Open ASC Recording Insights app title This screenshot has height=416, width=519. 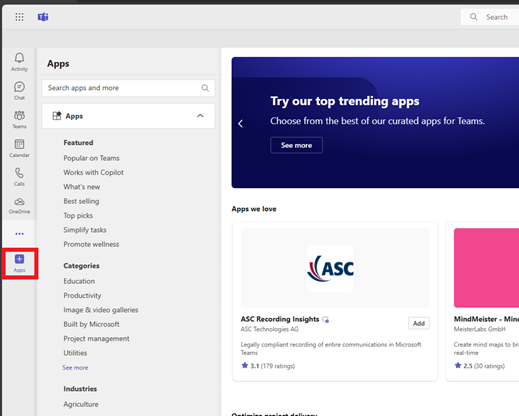280,319
